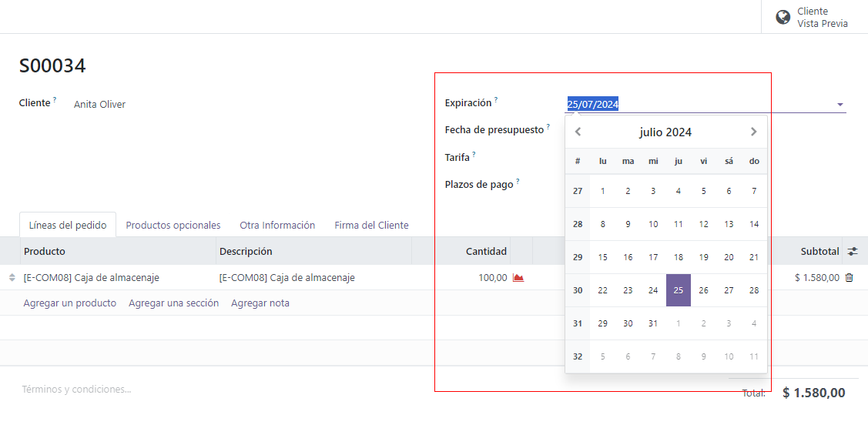The image size is (868, 445).
Task: Switch to Productos opcionales tab
Action: [173, 226]
